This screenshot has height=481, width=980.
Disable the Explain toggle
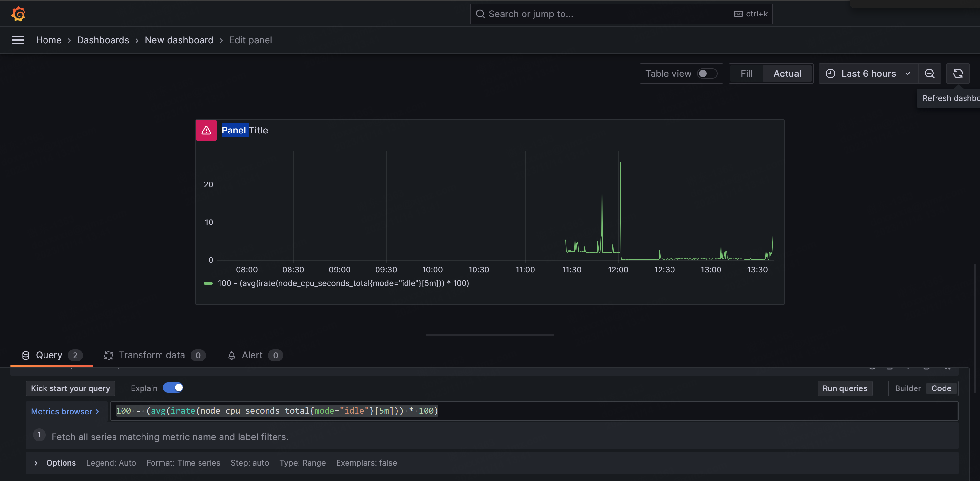pyautogui.click(x=173, y=388)
